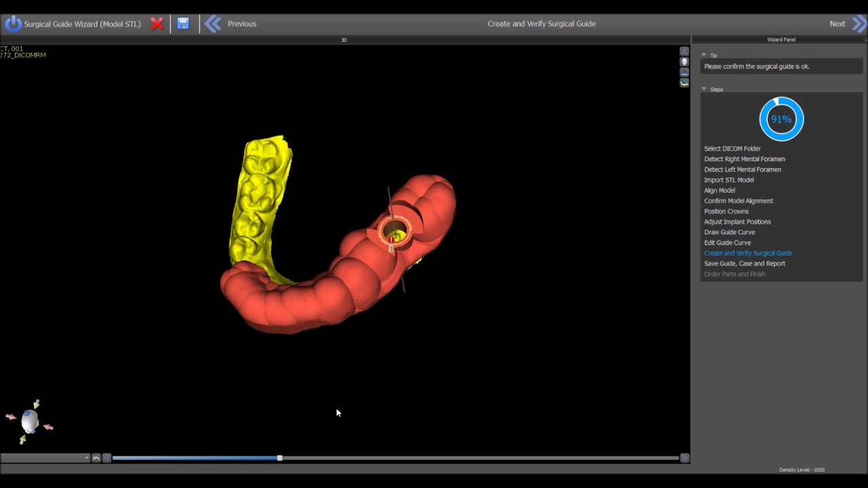Click the left pink arrow of orientation widget

[11, 416]
